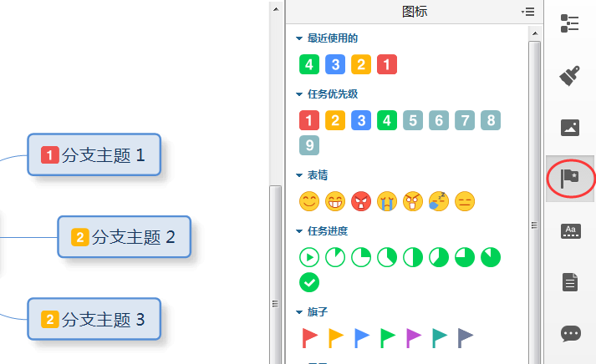Screen dimensions: 596x364
Task: Open the comments sidebar panel
Action: pos(570,334)
